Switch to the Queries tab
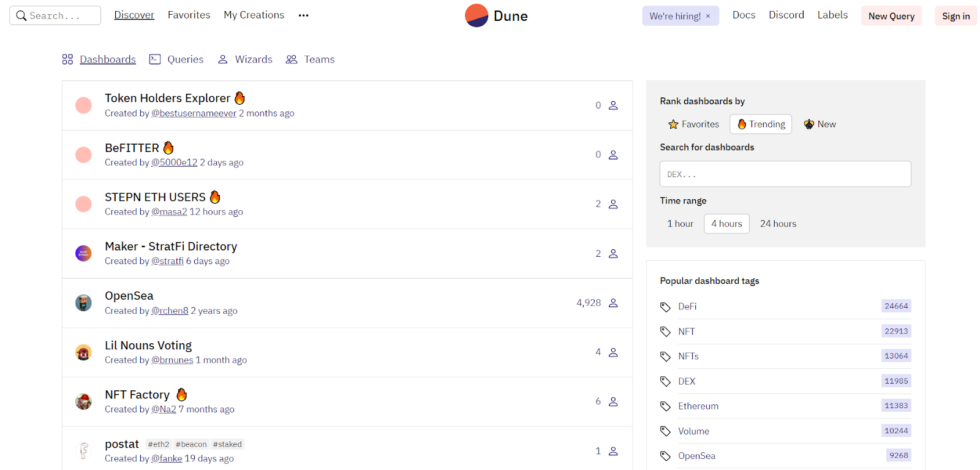 point(186,59)
